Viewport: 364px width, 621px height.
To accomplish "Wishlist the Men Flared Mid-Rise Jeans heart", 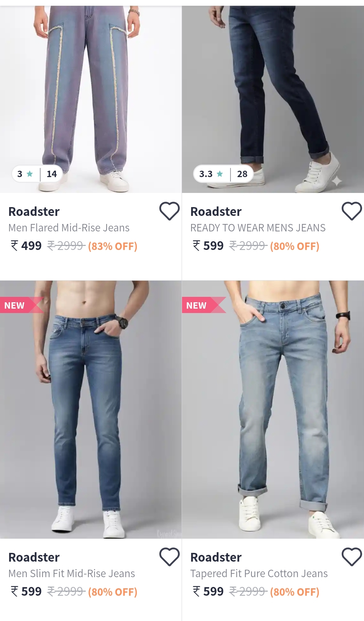I will pyautogui.click(x=169, y=211).
